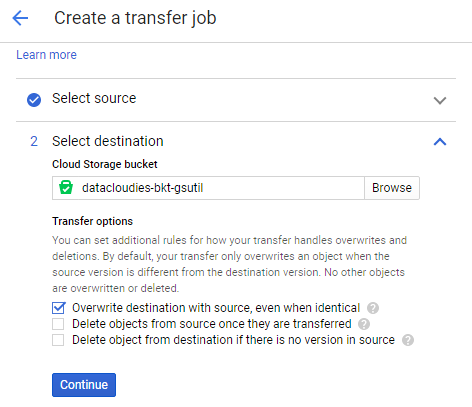Open the Learn more link

tap(46, 55)
